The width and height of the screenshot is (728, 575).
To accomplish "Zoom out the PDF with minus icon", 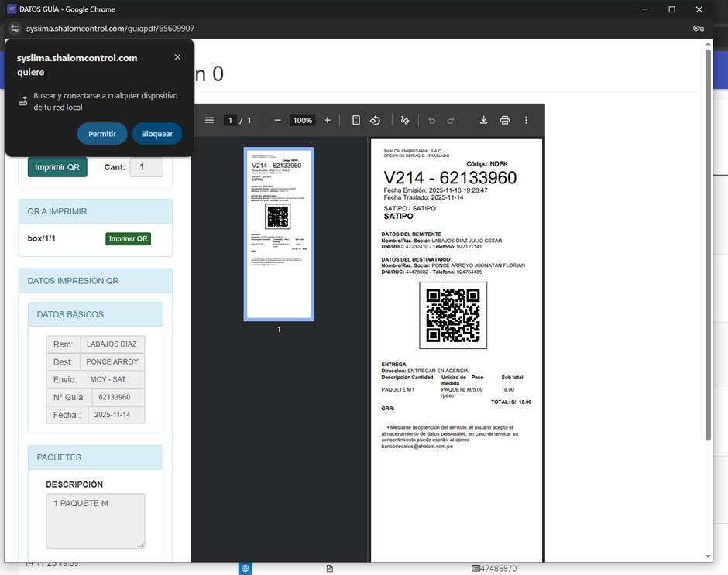I will point(277,120).
